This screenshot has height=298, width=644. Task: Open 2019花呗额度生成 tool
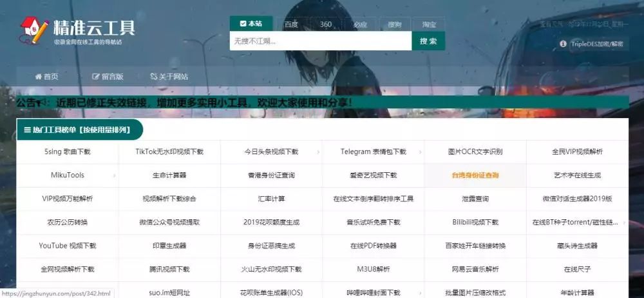point(271,223)
